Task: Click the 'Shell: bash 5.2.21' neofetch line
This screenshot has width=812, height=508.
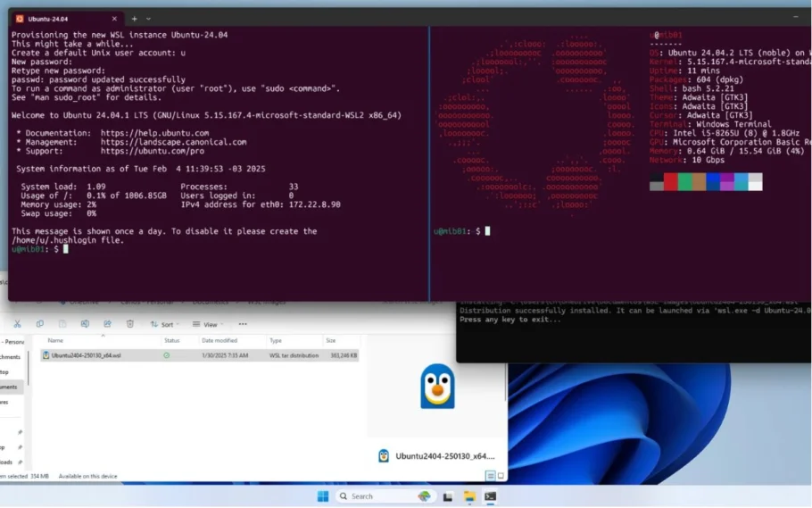Action: click(692, 88)
